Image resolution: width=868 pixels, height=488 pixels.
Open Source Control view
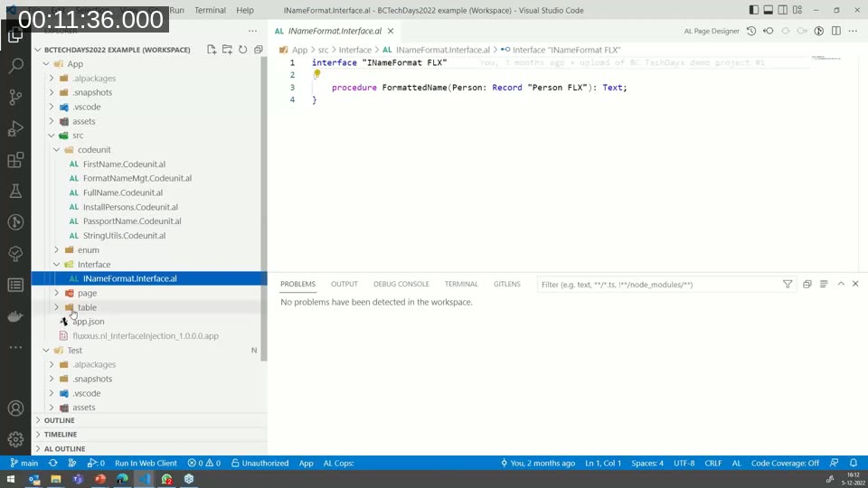[15, 98]
